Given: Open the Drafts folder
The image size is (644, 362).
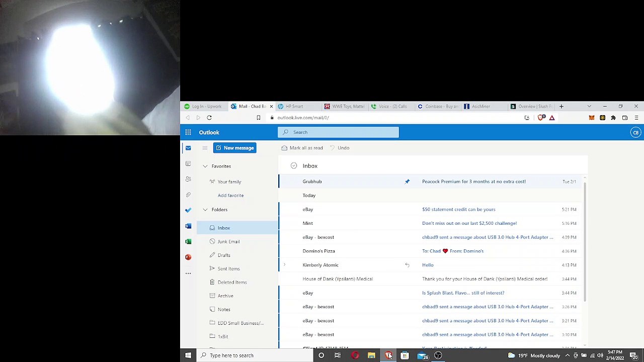Looking at the screenshot, I should 237,255.
